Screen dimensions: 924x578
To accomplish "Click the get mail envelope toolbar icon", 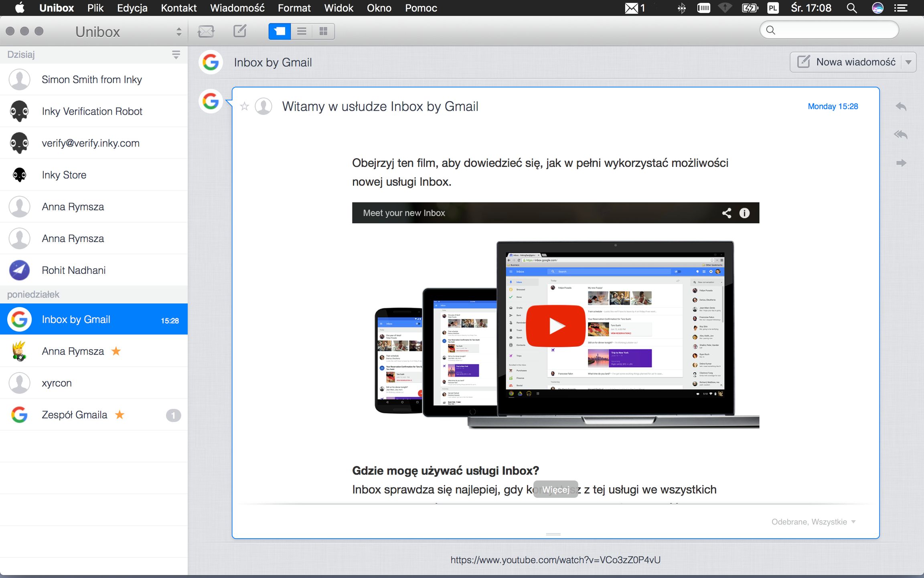I will [206, 31].
